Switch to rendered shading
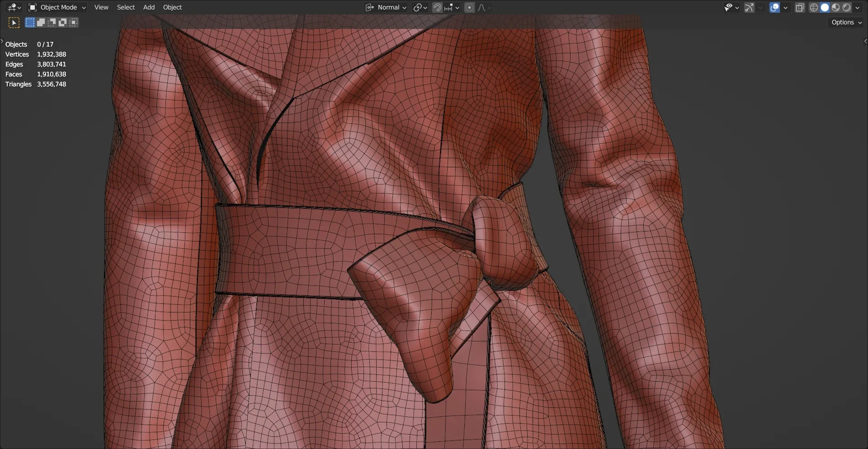 click(x=846, y=7)
